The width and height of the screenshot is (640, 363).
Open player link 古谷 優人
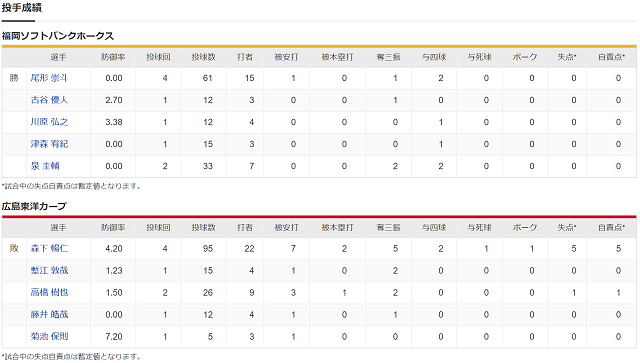tap(49, 100)
